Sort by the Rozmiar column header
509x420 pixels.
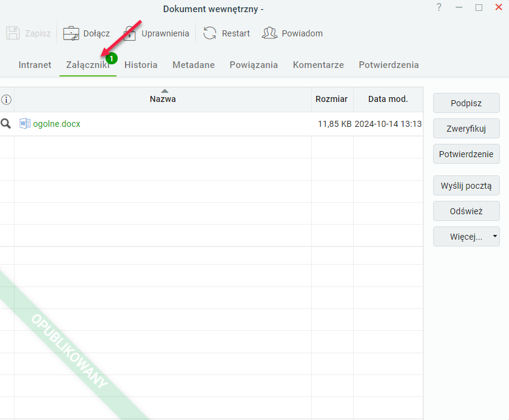(x=331, y=99)
